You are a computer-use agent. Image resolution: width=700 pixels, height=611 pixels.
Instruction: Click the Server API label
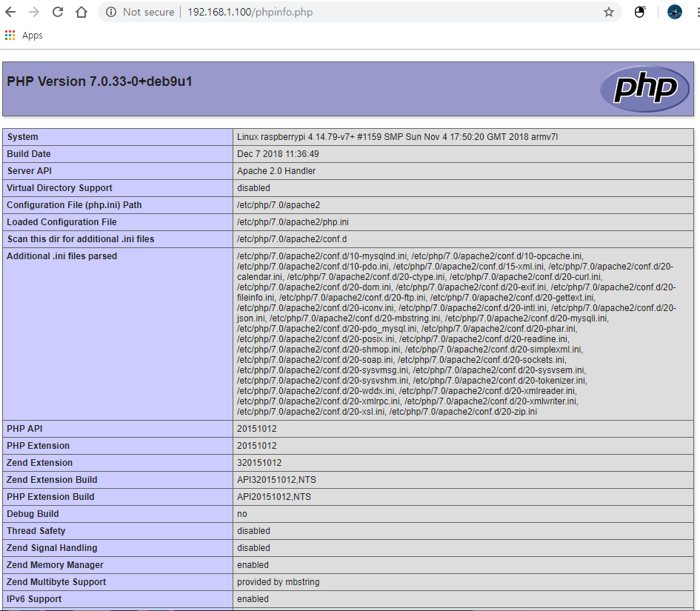(x=29, y=171)
